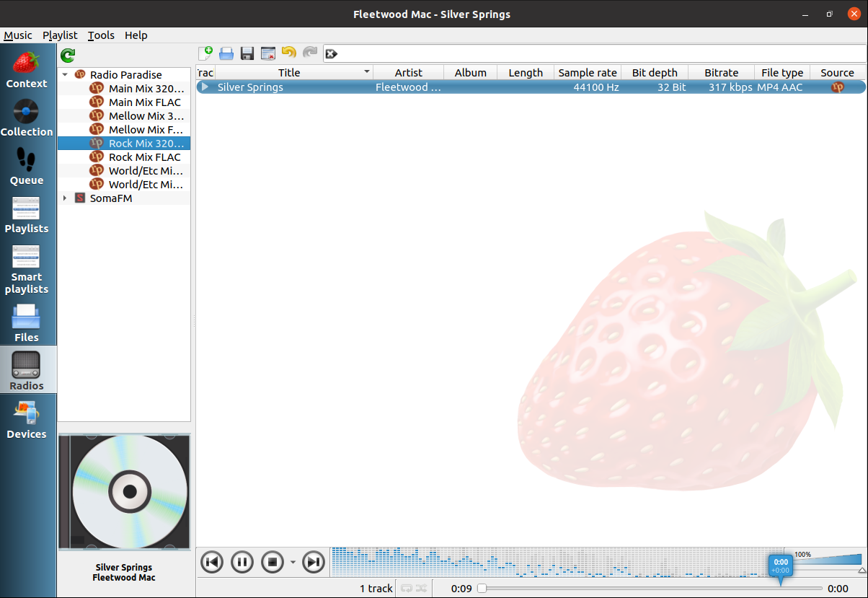Expand the SomaFM station group
868x598 pixels.
click(x=65, y=198)
